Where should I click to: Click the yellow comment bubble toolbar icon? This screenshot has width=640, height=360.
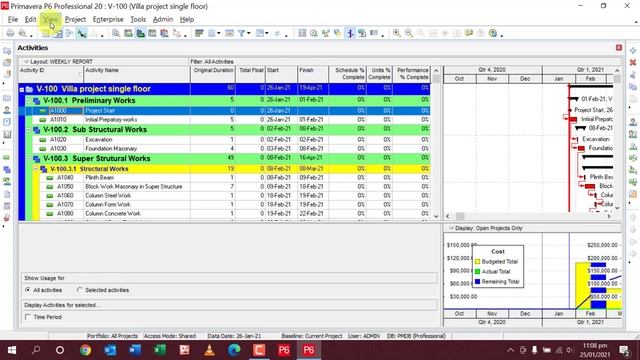[x=469, y=33]
